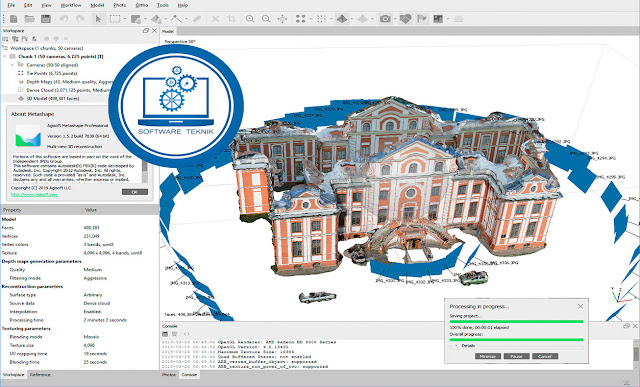
Task: Expand Details in the processing dialog
Action: point(456,345)
